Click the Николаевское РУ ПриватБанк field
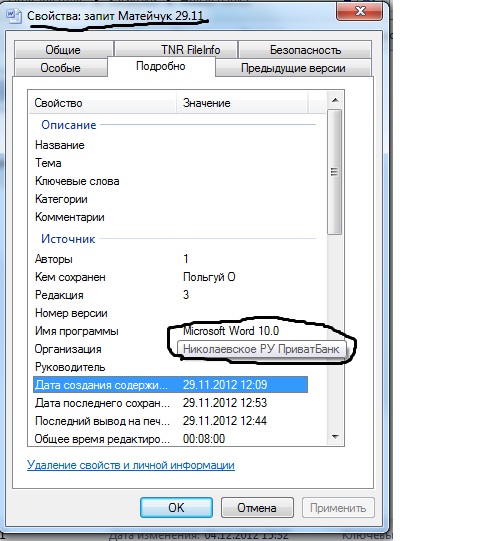 coord(261,349)
